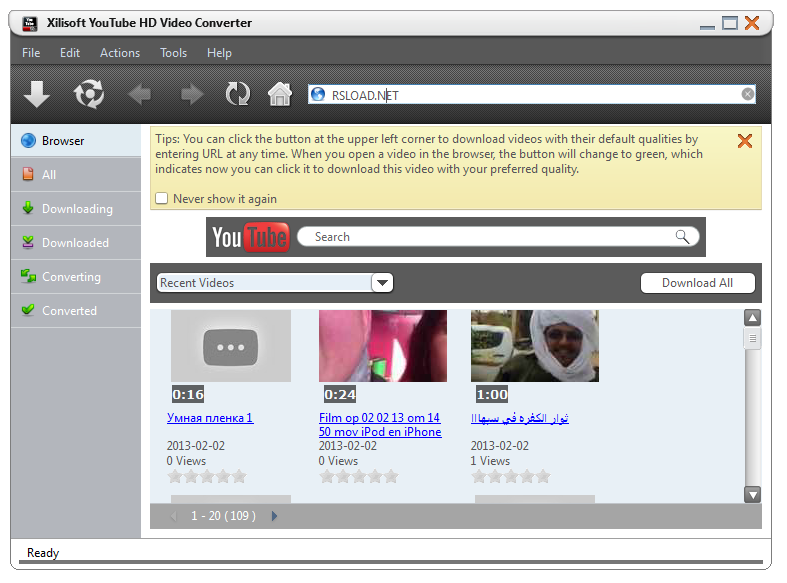Go forward with the right arrow icon

(192, 94)
